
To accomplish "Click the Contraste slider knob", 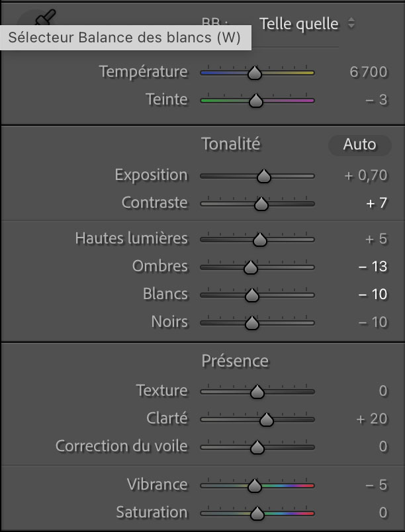I will (x=261, y=204).
